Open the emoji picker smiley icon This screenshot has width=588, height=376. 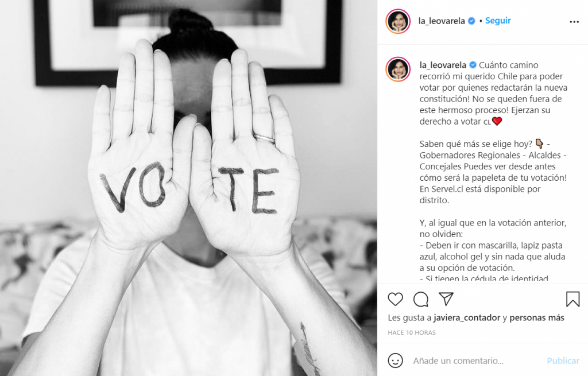click(x=395, y=361)
